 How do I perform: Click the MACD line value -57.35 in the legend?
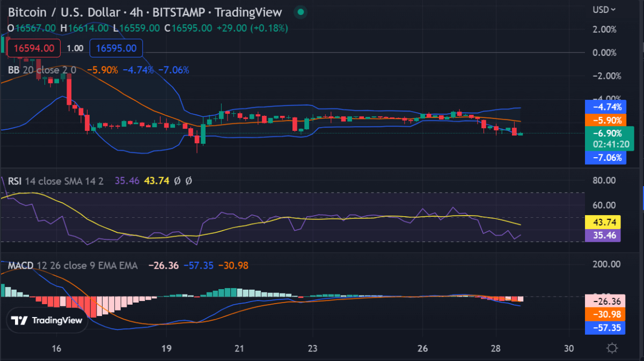[200, 266]
